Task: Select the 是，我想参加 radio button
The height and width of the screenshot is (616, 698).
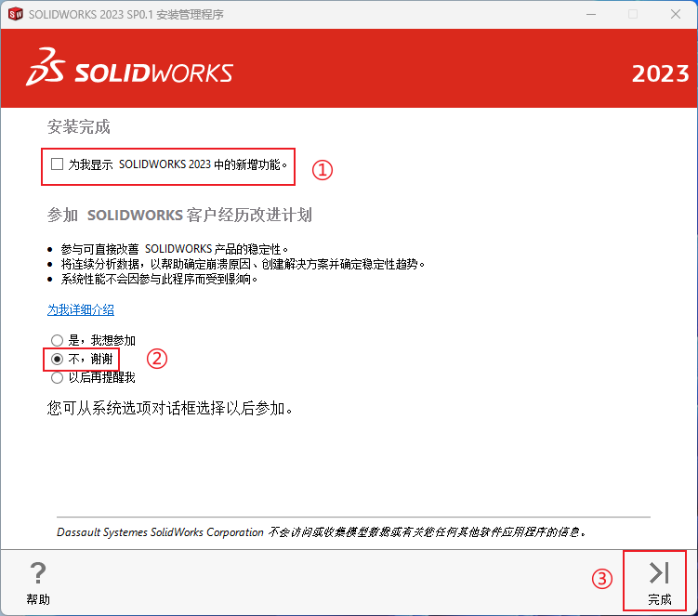Action: coord(57,340)
